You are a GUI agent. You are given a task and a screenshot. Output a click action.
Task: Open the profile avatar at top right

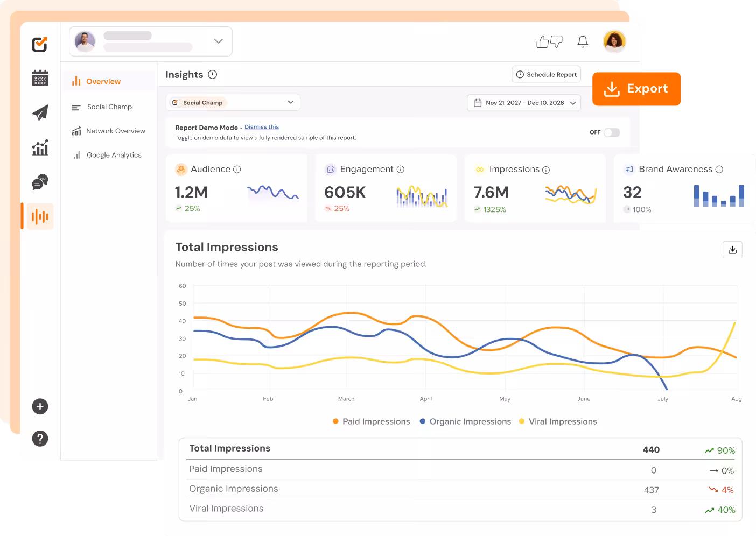[614, 41]
